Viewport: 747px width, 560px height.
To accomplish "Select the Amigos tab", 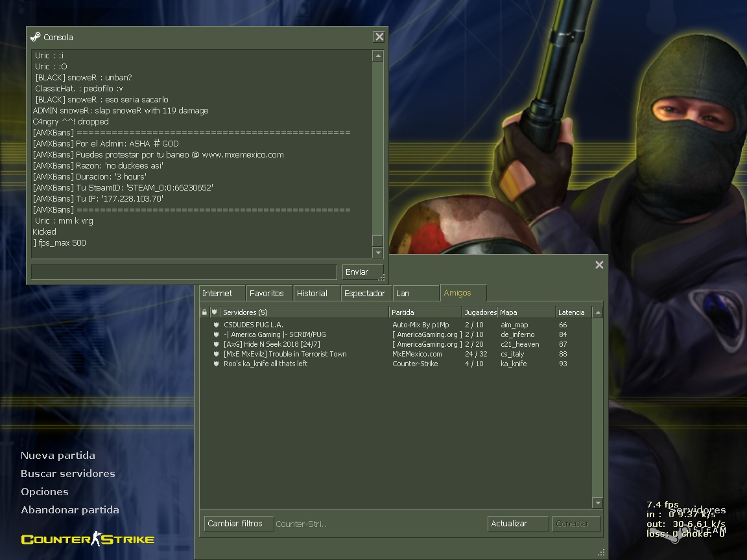I will (x=463, y=293).
